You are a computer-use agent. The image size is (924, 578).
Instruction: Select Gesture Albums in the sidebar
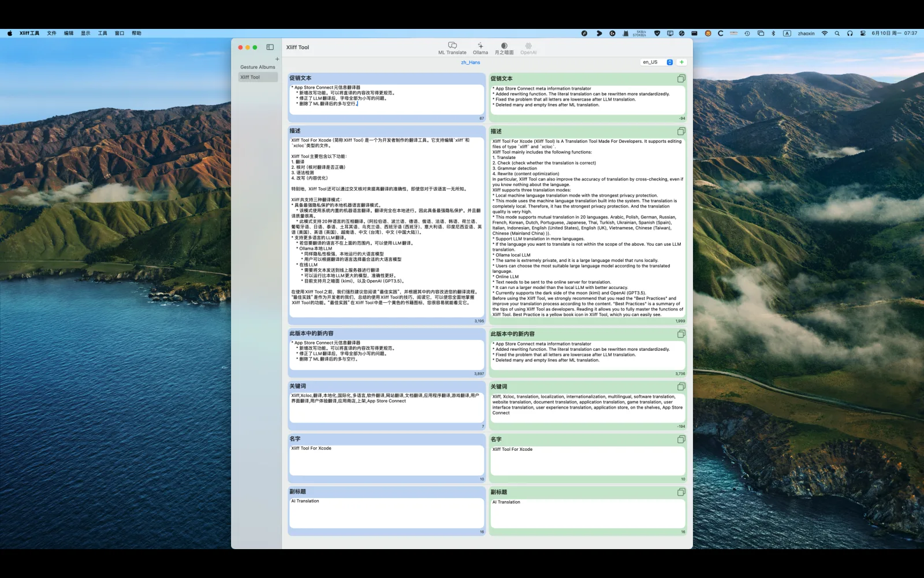click(258, 67)
